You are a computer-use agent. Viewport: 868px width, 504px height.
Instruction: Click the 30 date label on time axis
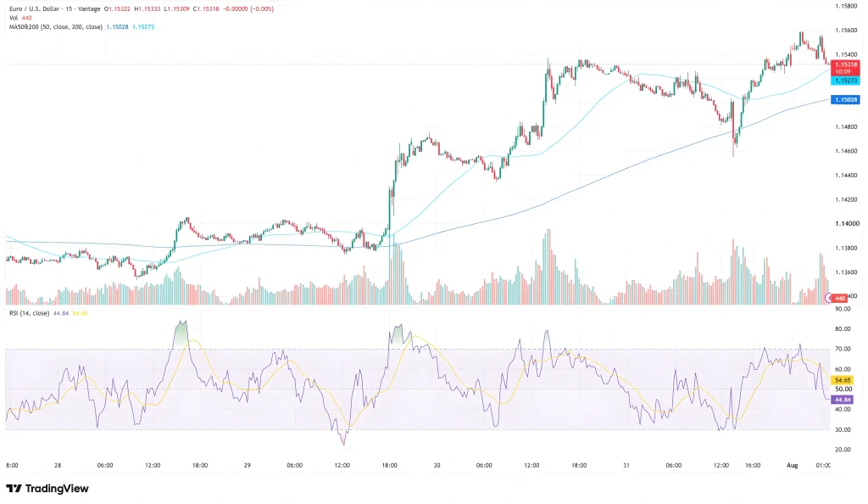[437, 465]
